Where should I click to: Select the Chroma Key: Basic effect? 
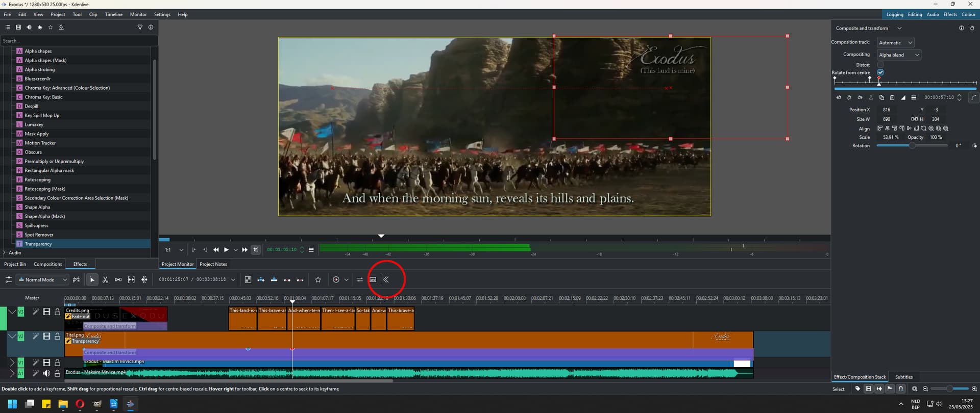tap(43, 97)
